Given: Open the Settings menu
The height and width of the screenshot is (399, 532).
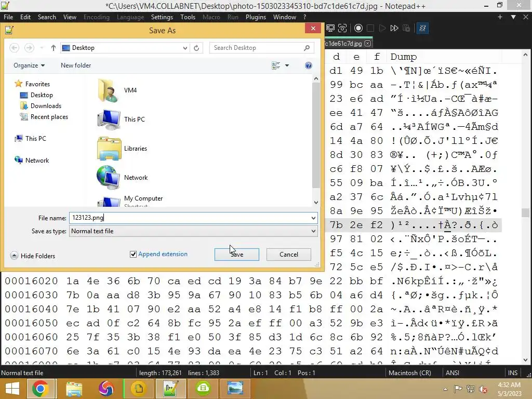Looking at the screenshot, I should click(x=162, y=17).
